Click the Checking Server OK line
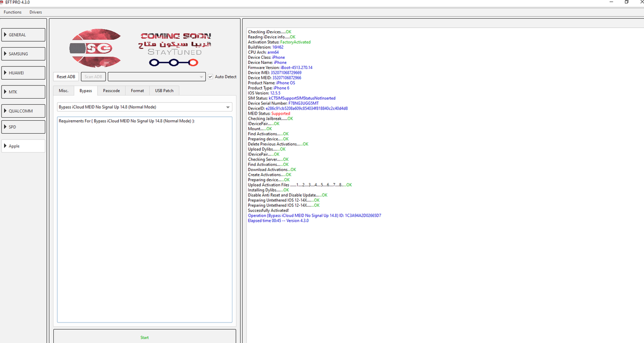This screenshot has height=343, width=644. tap(268, 159)
